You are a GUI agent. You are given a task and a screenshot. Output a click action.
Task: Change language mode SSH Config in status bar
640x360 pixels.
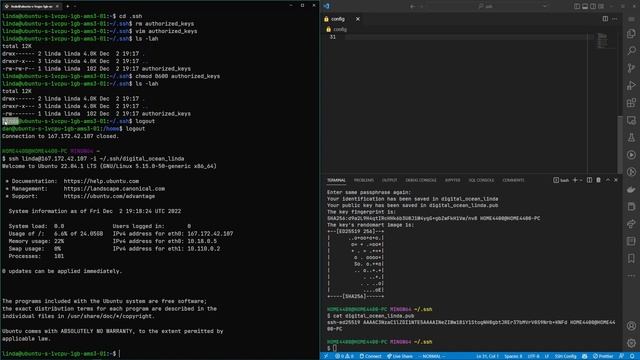pyautogui.click(x=566, y=356)
